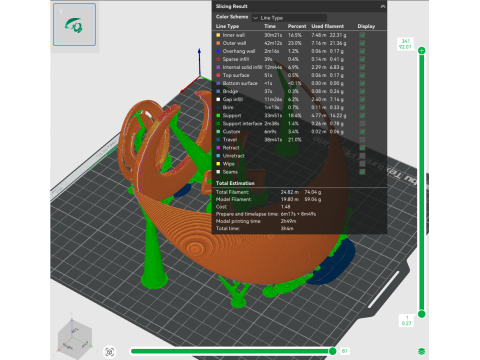
Task: Click the blue Z-axis arrow gizmo
Action: 199,62
